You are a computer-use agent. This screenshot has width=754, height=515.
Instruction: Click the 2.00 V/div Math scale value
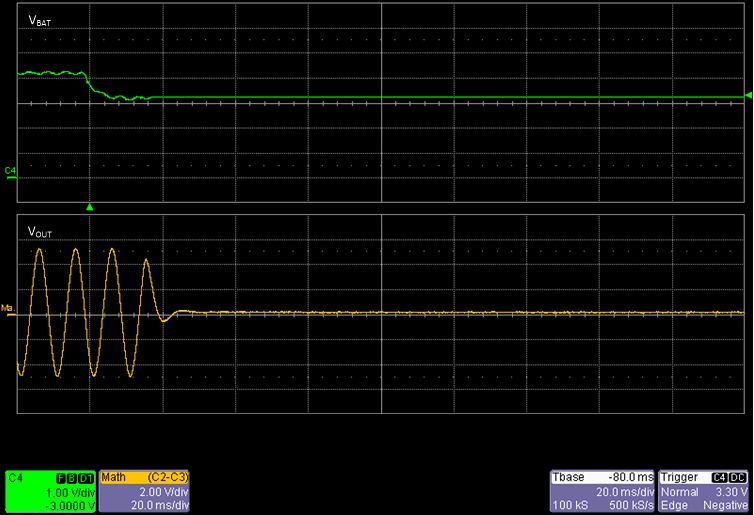[x=164, y=492]
